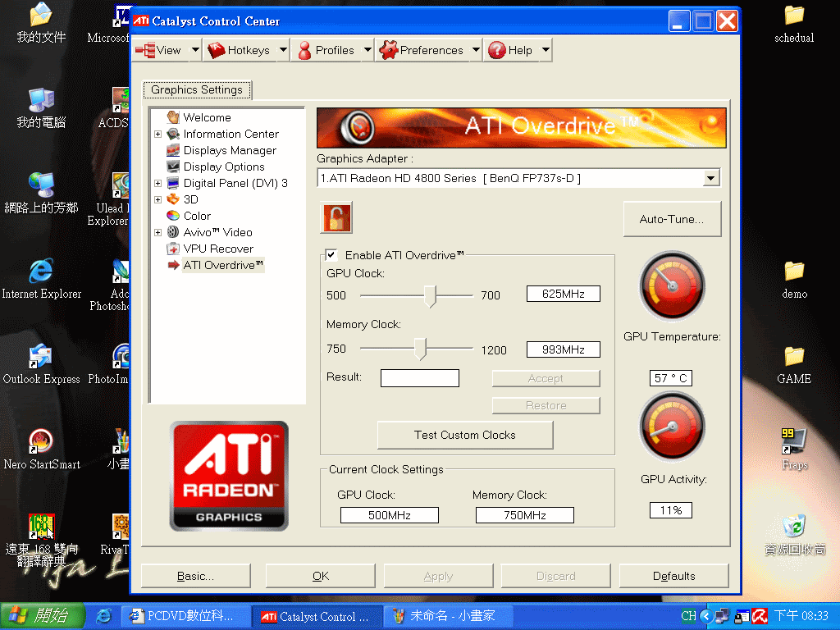Expand the Information Center tree node
This screenshot has width=840, height=630.
click(157, 134)
